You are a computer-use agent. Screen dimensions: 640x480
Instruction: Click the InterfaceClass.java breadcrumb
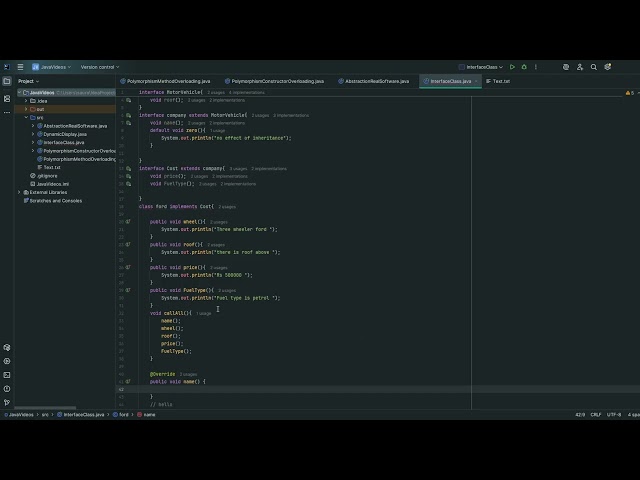(x=81, y=415)
